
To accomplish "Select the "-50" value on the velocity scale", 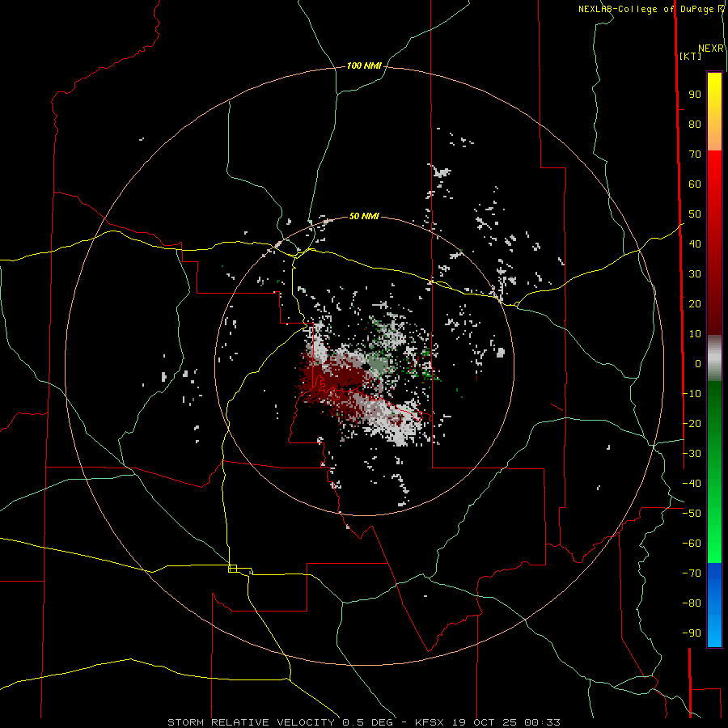I will (x=692, y=514).
